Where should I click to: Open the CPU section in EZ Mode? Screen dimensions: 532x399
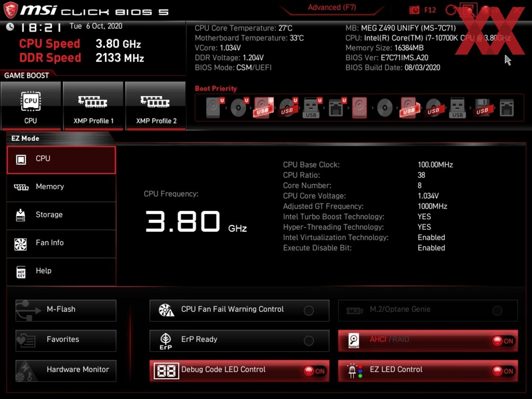pyautogui.click(x=61, y=160)
